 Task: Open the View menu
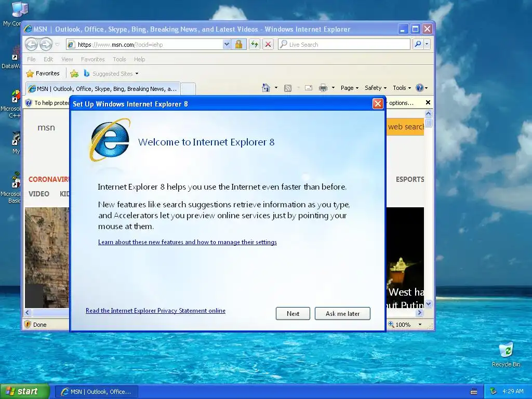pos(67,59)
